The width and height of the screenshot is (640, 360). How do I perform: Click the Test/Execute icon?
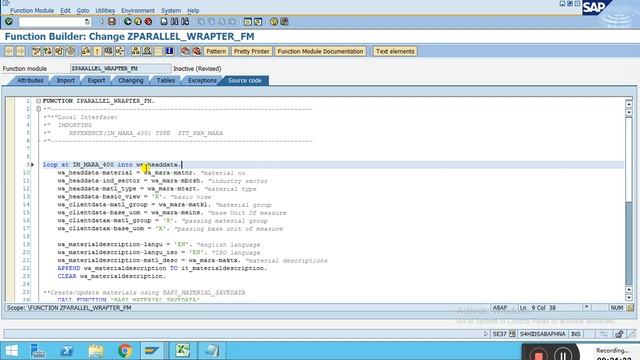(108, 51)
